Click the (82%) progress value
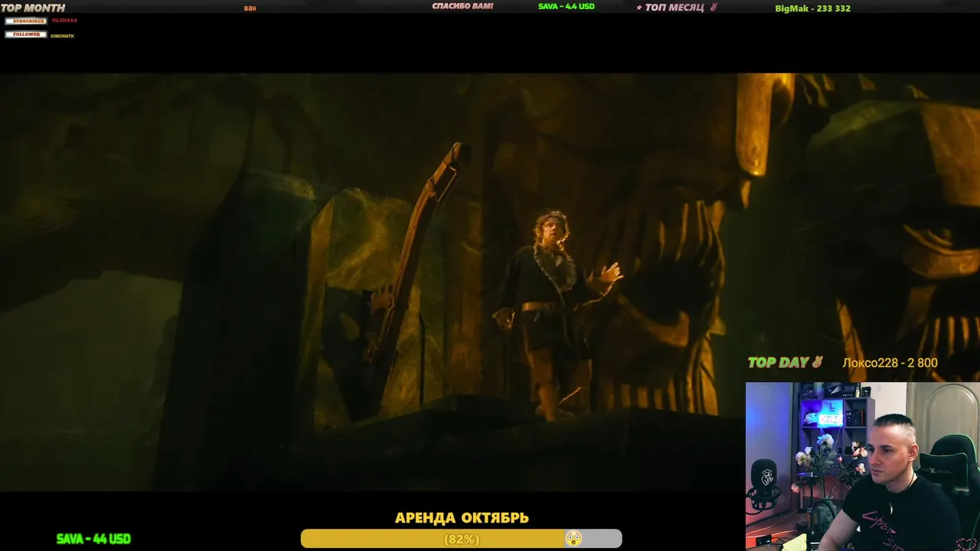 click(x=462, y=540)
